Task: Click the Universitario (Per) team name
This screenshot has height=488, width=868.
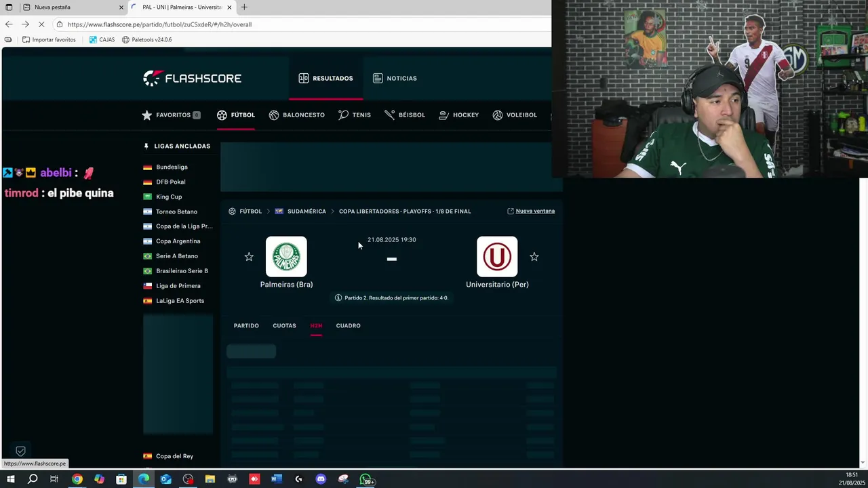Action: (x=497, y=285)
